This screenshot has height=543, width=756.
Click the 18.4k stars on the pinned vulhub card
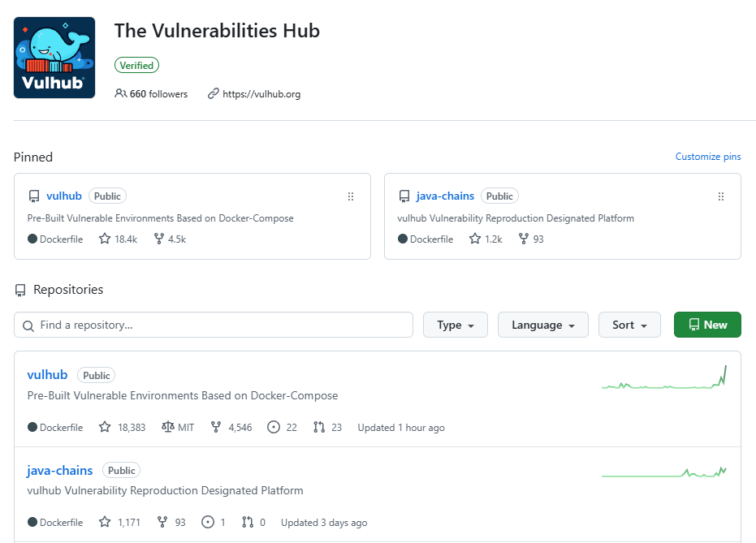point(118,239)
